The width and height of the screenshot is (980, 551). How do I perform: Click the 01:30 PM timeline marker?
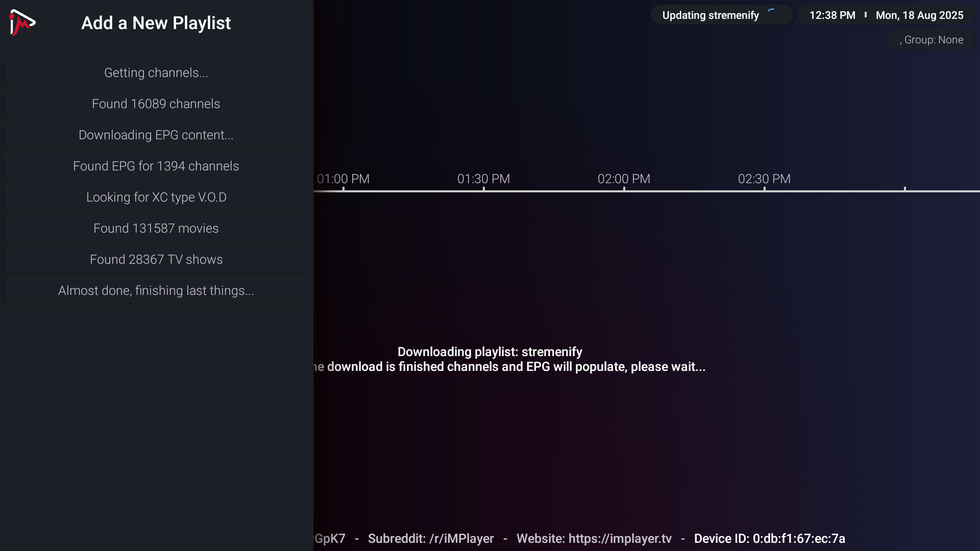click(x=483, y=180)
